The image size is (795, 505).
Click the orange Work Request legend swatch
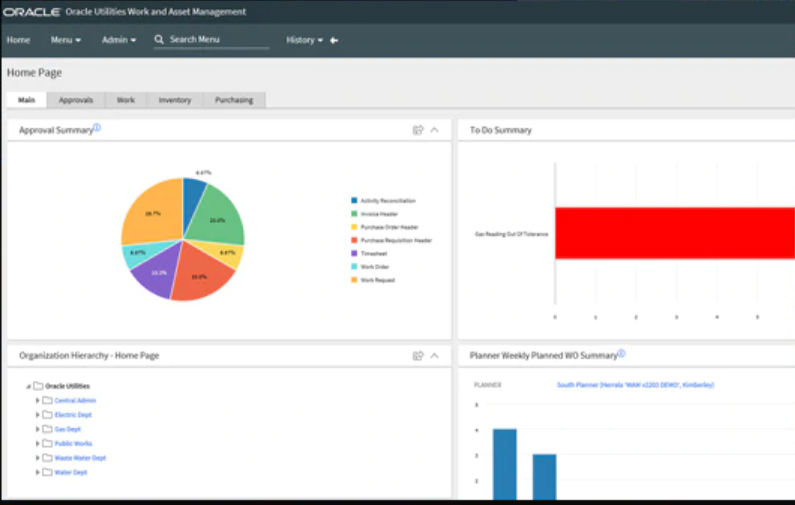pyautogui.click(x=354, y=280)
